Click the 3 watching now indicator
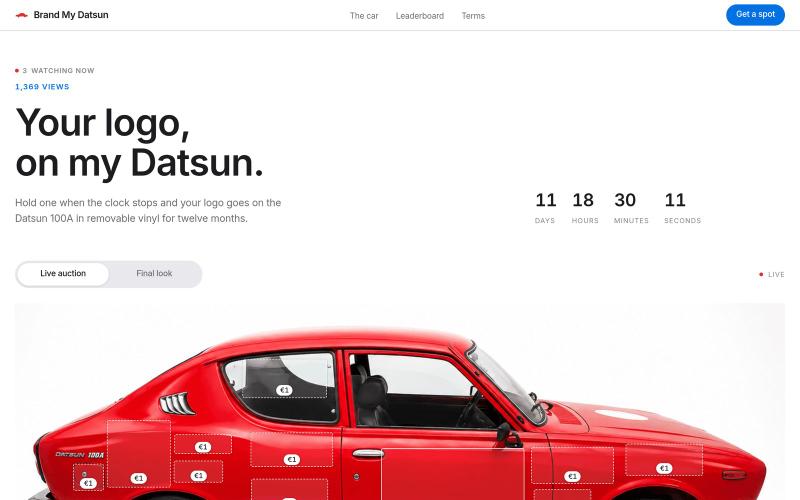The width and height of the screenshot is (800, 500). click(x=55, y=71)
